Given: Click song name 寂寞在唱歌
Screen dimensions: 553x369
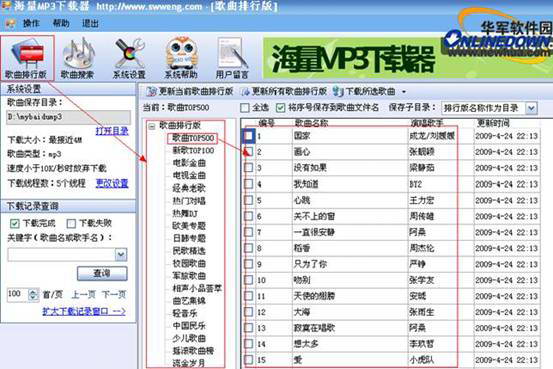Looking at the screenshot, I should pos(314,328).
